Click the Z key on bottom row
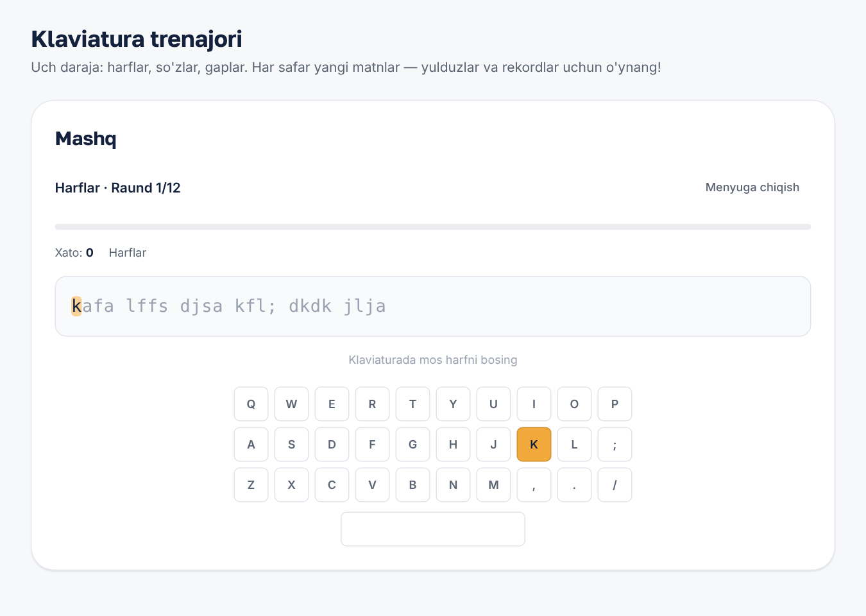Image resolution: width=866 pixels, height=616 pixels. 251,484
